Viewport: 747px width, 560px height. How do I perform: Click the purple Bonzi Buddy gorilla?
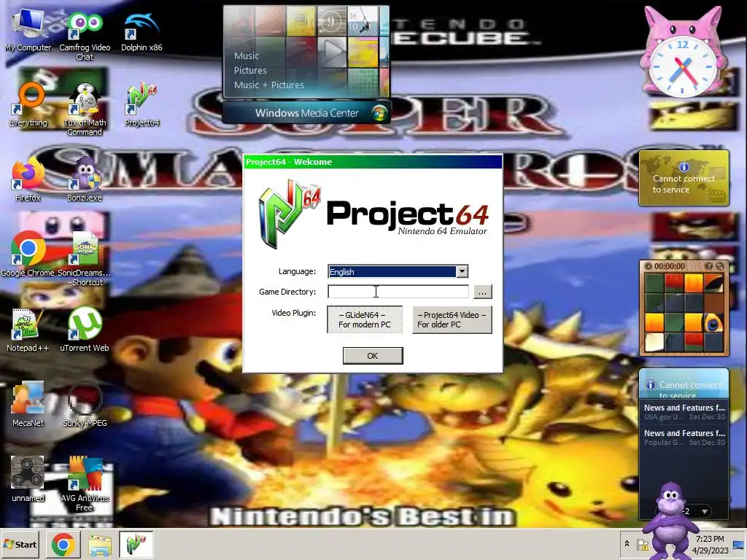point(671,521)
